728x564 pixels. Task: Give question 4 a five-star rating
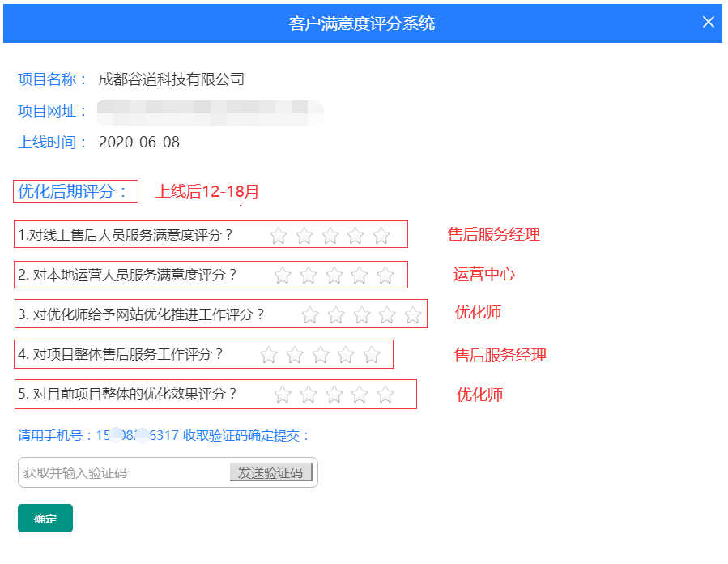[x=372, y=355]
